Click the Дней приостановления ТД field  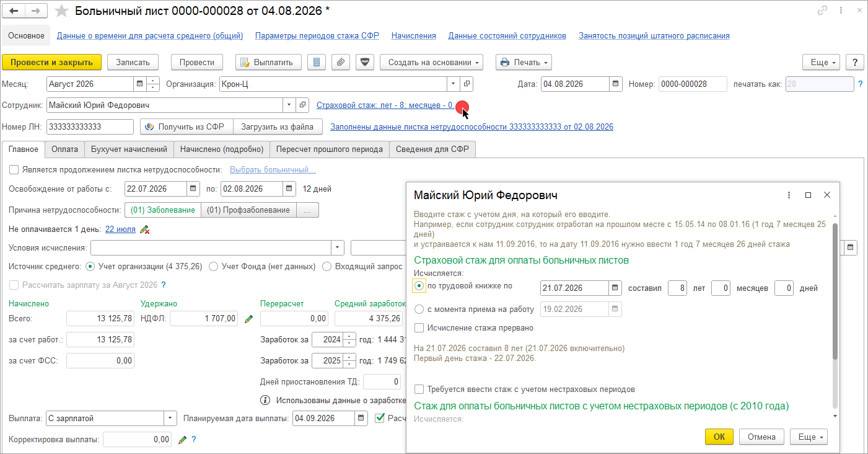click(x=382, y=381)
